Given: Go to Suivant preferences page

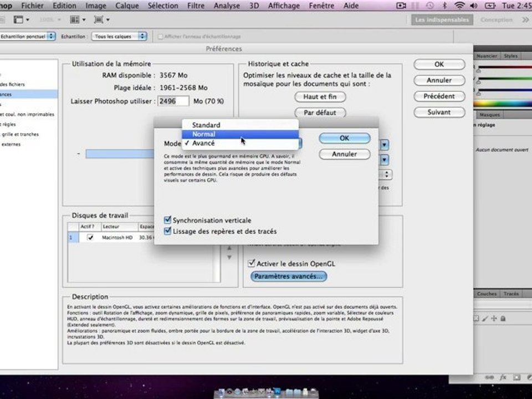Looking at the screenshot, I should pos(439,112).
